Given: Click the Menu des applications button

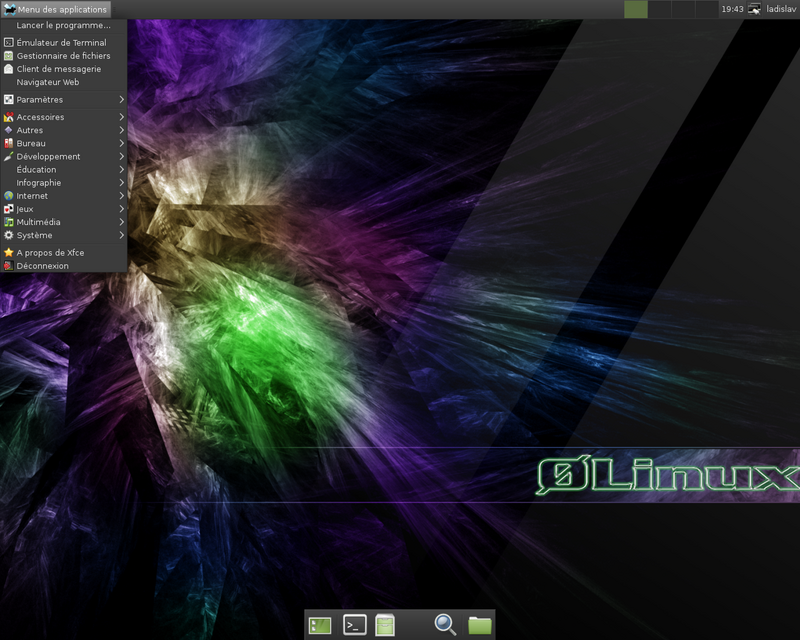Looking at the screenshot, I should click(x=55, y=9).
